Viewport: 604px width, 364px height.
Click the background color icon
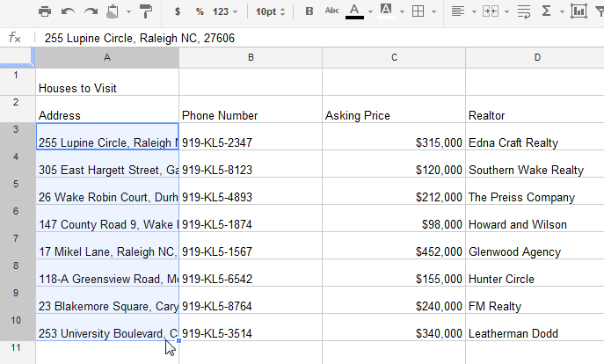coord(386,11)
